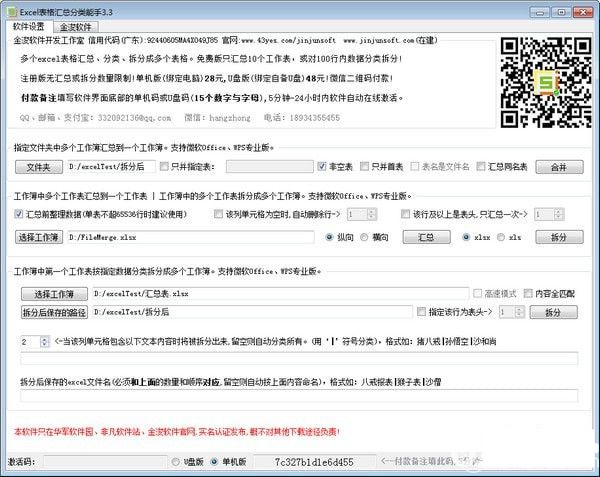Click the payment QR code image

(546, 82)
